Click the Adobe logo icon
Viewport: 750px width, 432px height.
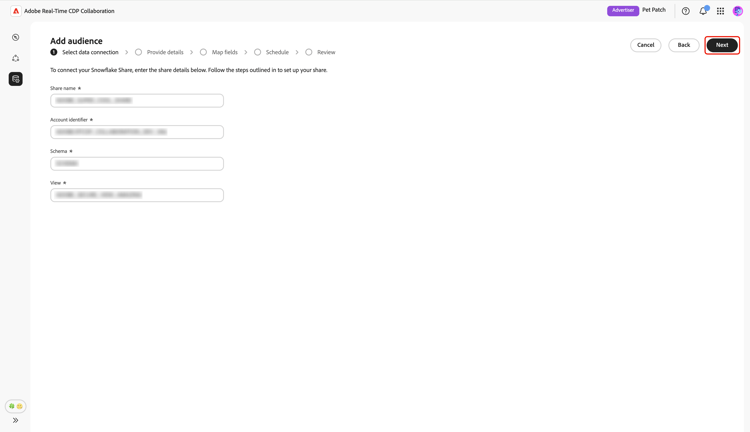[x=16, y=11]
